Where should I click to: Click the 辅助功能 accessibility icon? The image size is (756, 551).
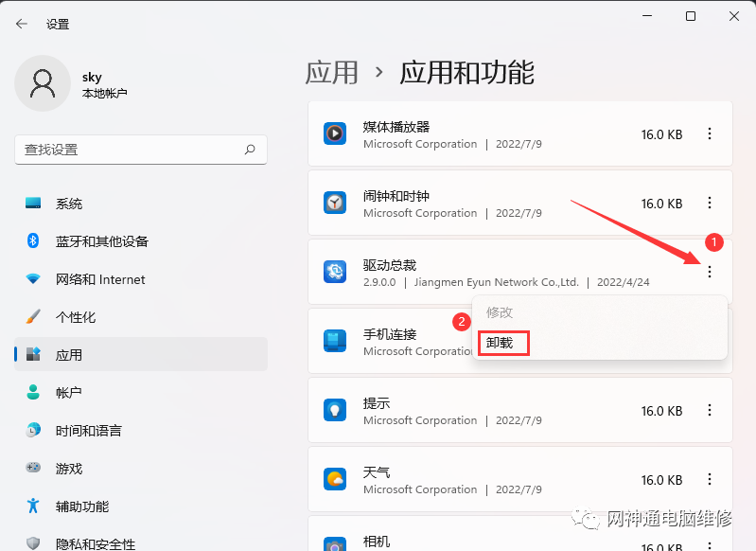pyautogui.click(x=33, y=506)
